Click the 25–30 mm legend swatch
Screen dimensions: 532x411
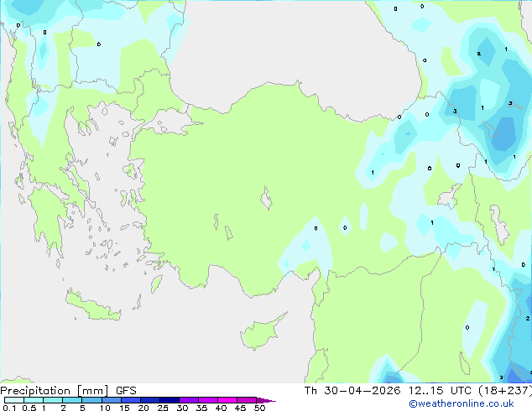pyautogui.click(x=170, y=400)
